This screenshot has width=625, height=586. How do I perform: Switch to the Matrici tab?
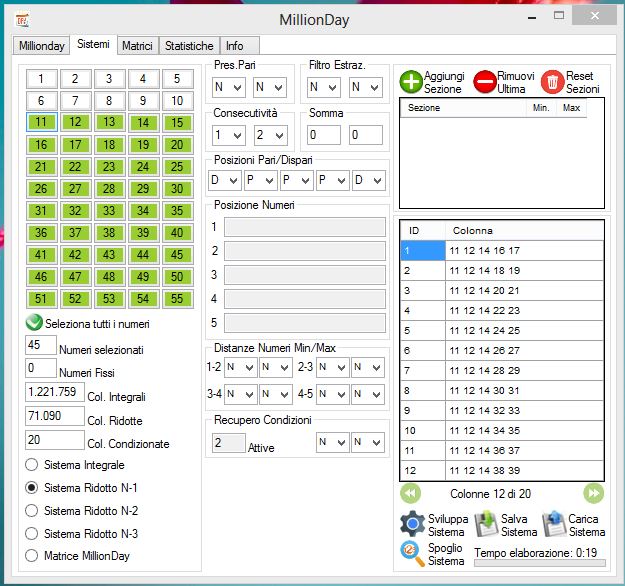tap(138, 46)
